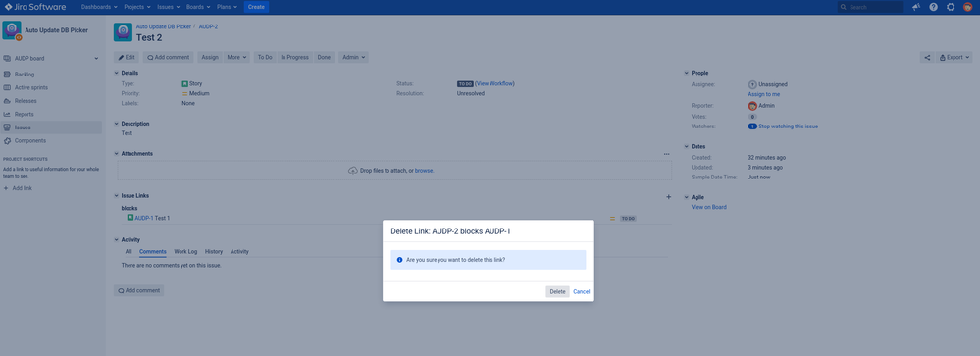Viewport: 980px width, 356px height.
Task: Open the Issues top menu
Action: coord(169,7)
